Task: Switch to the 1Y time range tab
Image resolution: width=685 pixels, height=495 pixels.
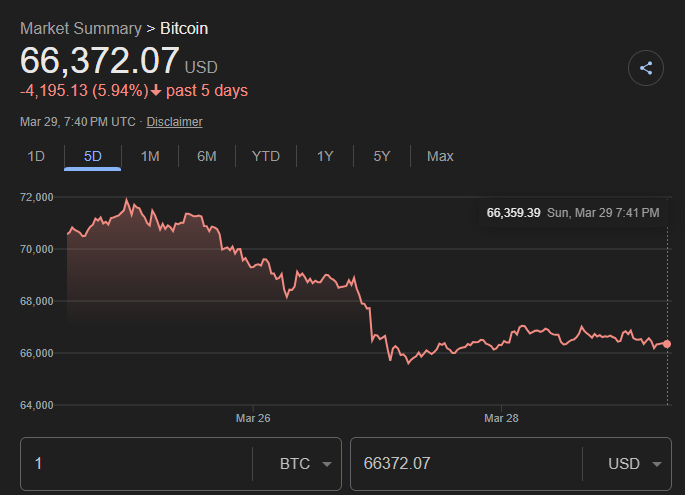Action: click(x=325, y=156)
